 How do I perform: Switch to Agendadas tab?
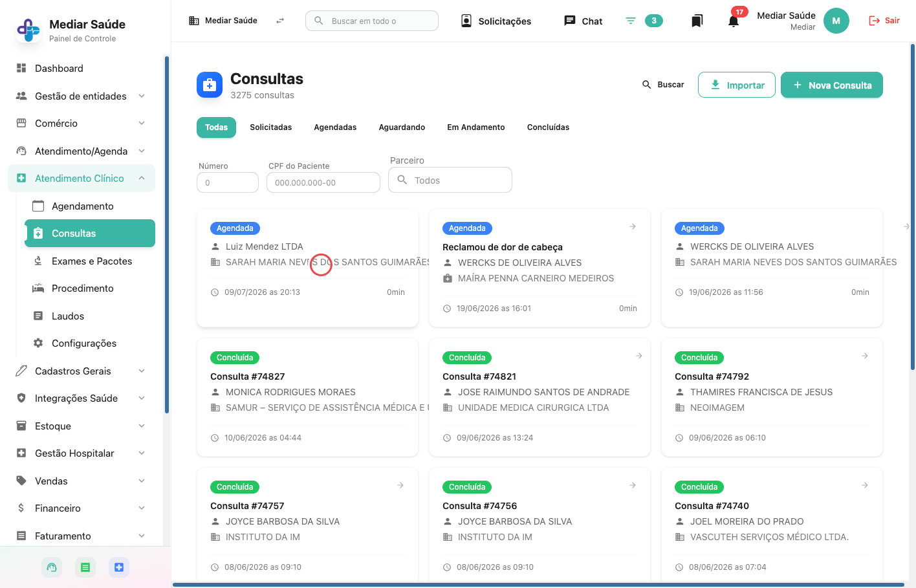(x=335, y=127)
